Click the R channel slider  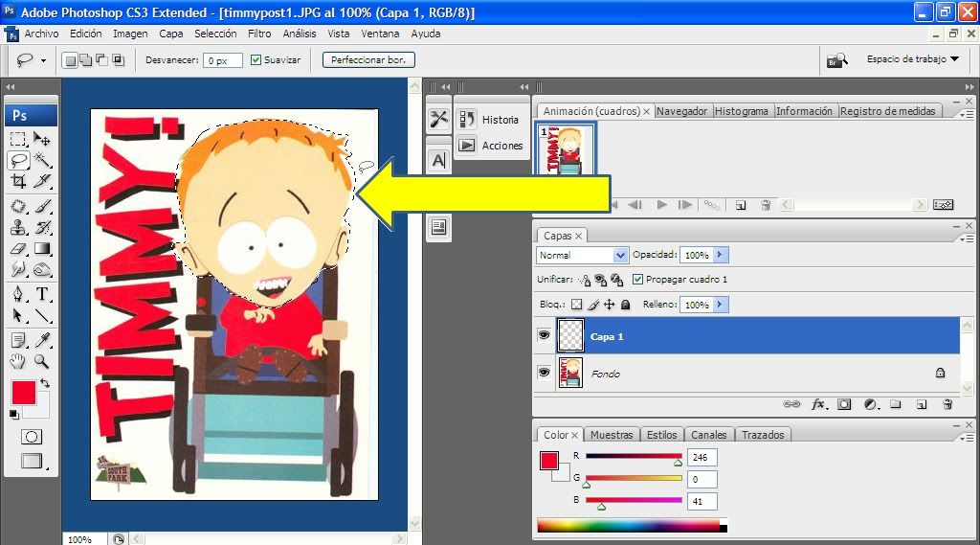[x=634, y=457]
